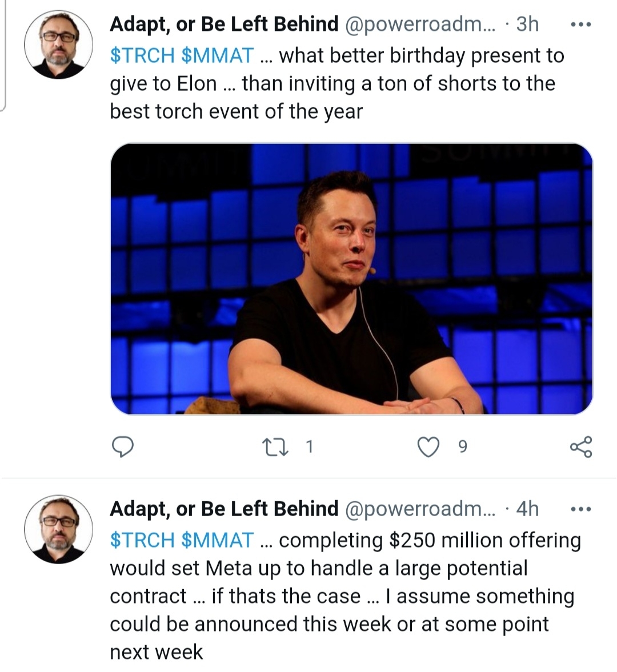Reply to the birthday present tweet
The width and height of the screenshot is (617, 672).
122,446
